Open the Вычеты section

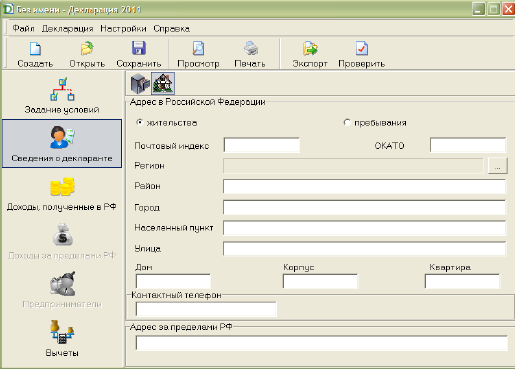point(62,338)
